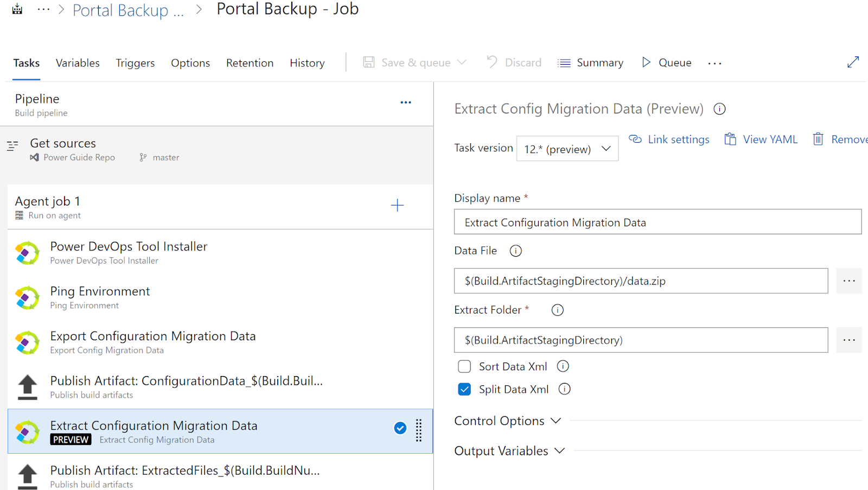Click the Remove trash icon
This screenshot has width=868, height=490.
click(818, 139)
